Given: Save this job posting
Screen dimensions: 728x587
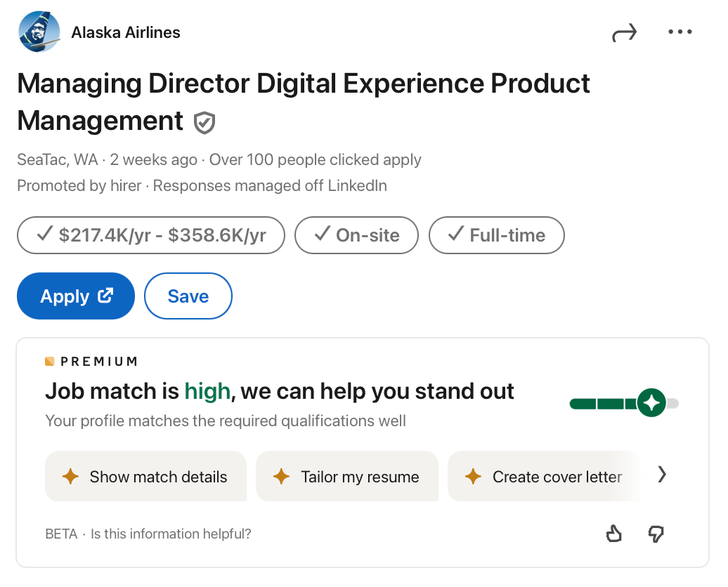Looking at the screenshot, I should [x=188, y=296].
